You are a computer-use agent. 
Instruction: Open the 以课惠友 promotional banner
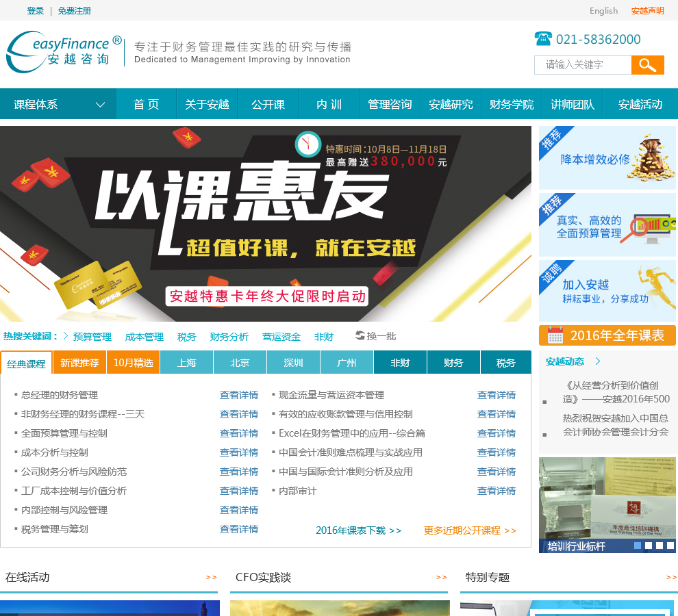pos(266,224)
